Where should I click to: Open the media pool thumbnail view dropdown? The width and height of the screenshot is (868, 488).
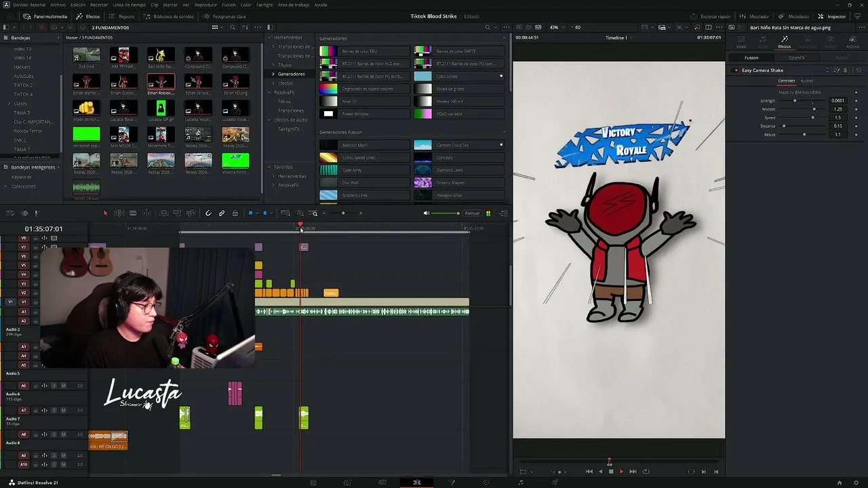click(216, 28)
